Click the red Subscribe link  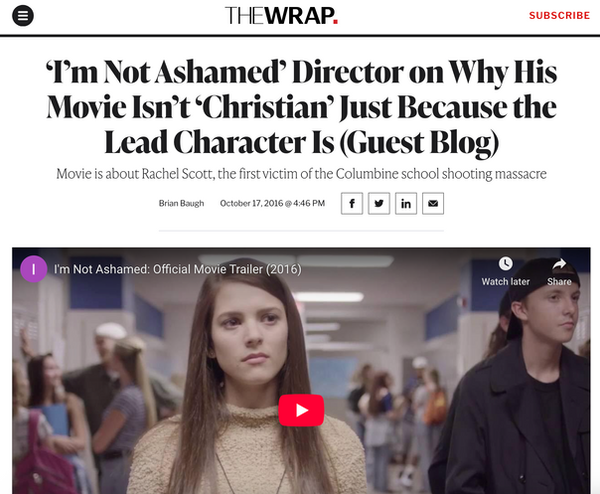point(559,16)
